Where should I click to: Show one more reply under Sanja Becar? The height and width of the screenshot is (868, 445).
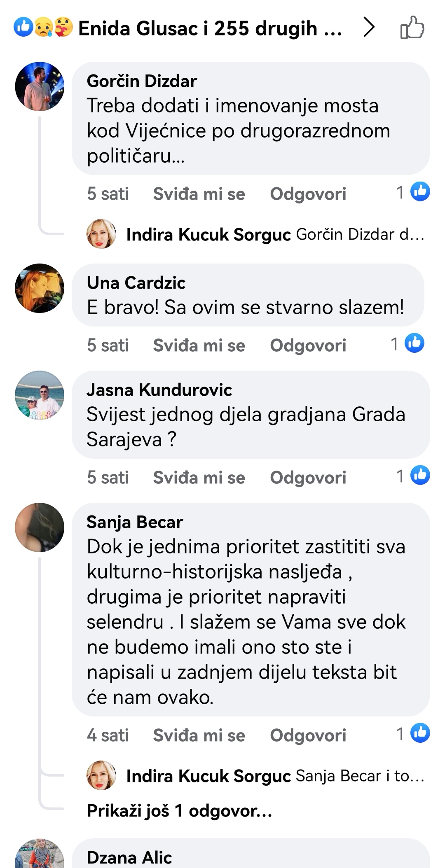pos(179,811)
